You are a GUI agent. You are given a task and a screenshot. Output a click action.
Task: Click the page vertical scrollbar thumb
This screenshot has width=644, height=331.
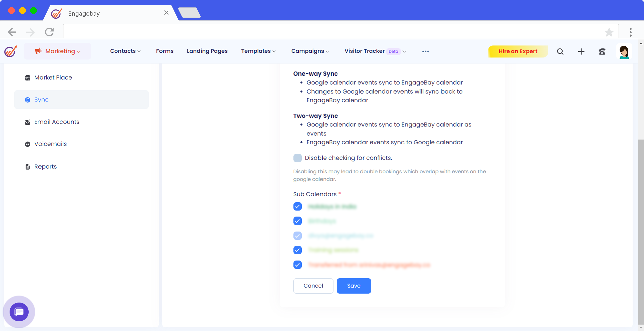(641, 232)
